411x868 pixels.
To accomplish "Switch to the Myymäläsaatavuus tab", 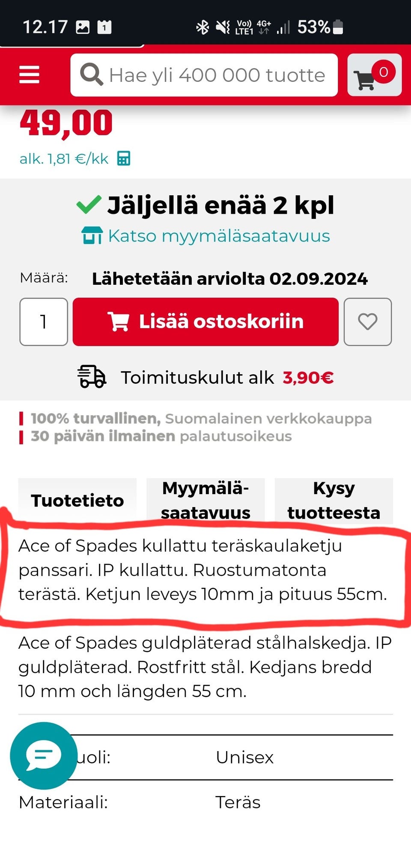I will point(205,500).
